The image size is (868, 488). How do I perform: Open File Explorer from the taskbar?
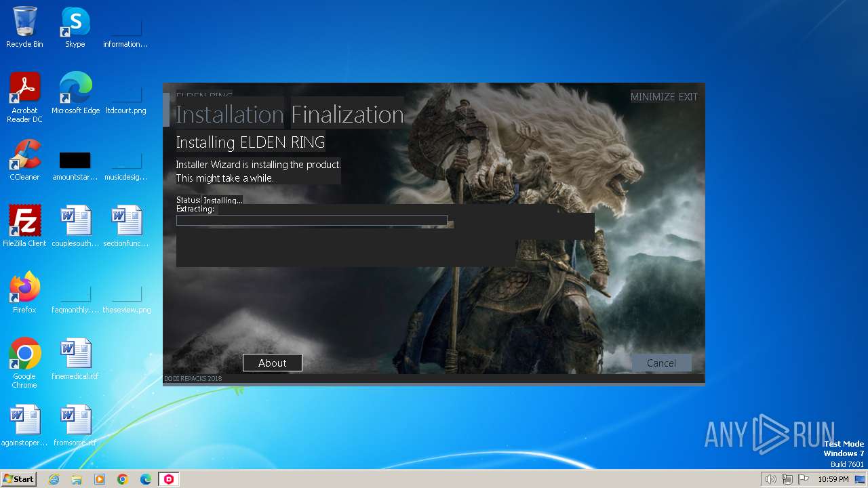[x=77, y=479]
